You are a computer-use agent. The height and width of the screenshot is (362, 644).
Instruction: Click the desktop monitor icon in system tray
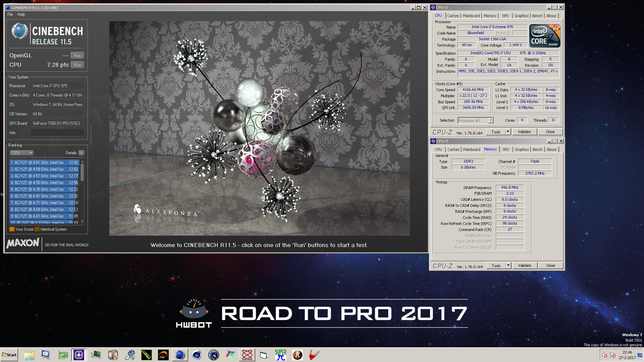tap(640, 355)
